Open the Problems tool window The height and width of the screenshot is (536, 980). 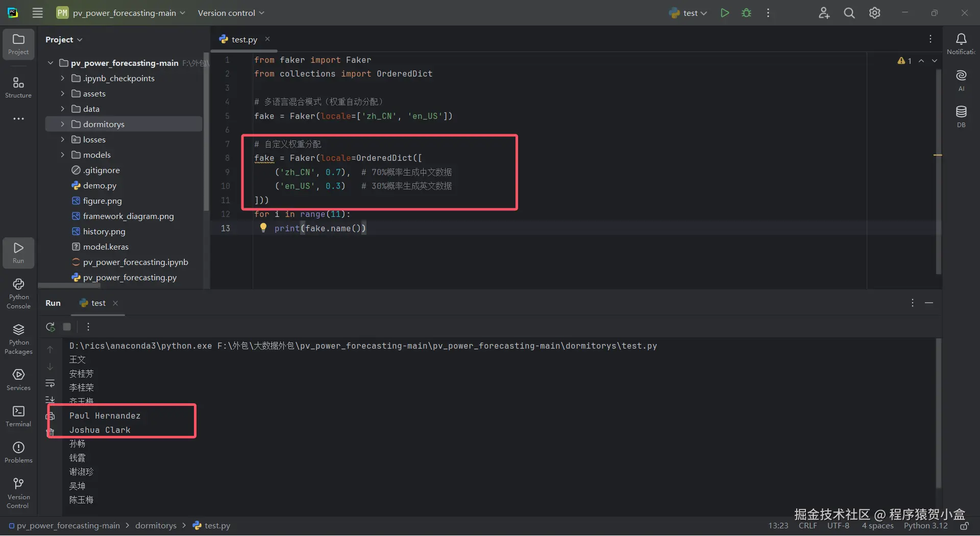[18, 452]
